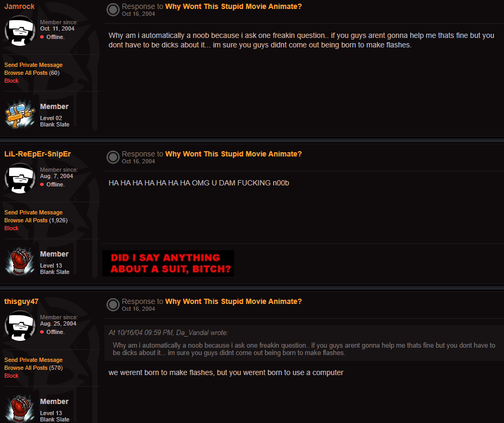Click the circle icon on Jamrock's post
The image size is (504, 423).
tap(113, 9)
